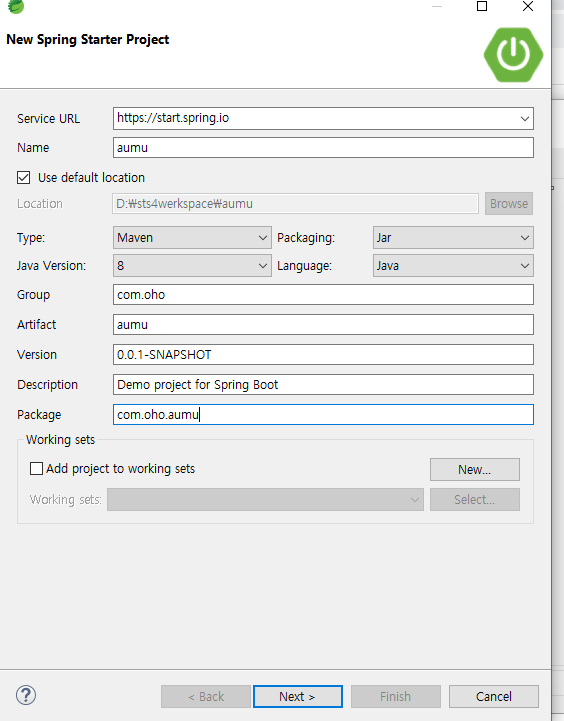Click the Description label
This screenshot has width=564, height=721.
point(47,385)
